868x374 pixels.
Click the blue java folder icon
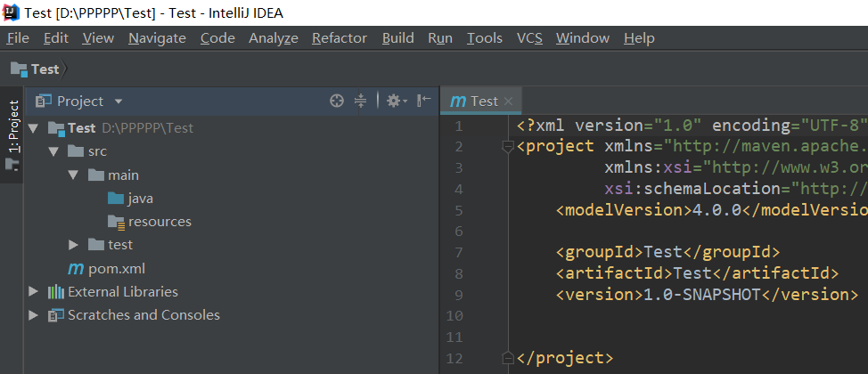116,198
